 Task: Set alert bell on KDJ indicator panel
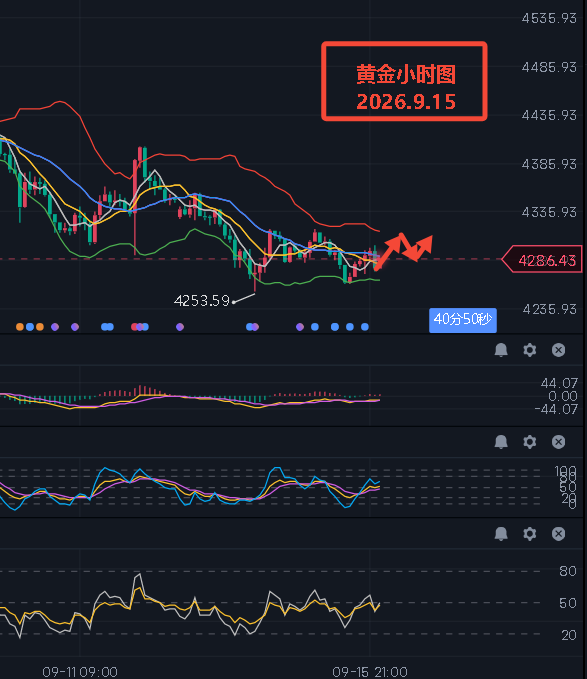pyautogui.click(x=501, y=442)
